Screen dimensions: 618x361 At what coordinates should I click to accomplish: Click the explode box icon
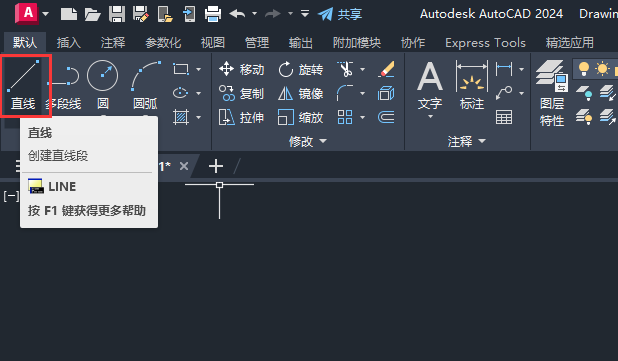tap(386, 93)
